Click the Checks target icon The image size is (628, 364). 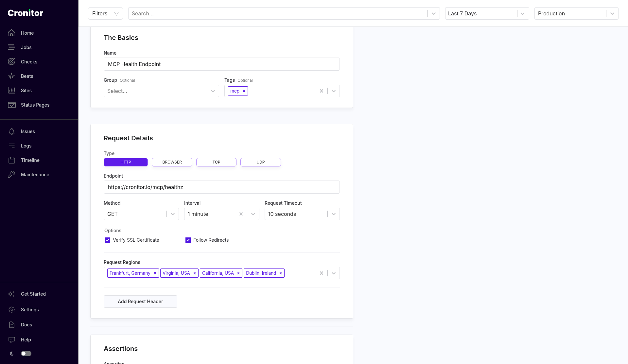[x=11, y=62]
